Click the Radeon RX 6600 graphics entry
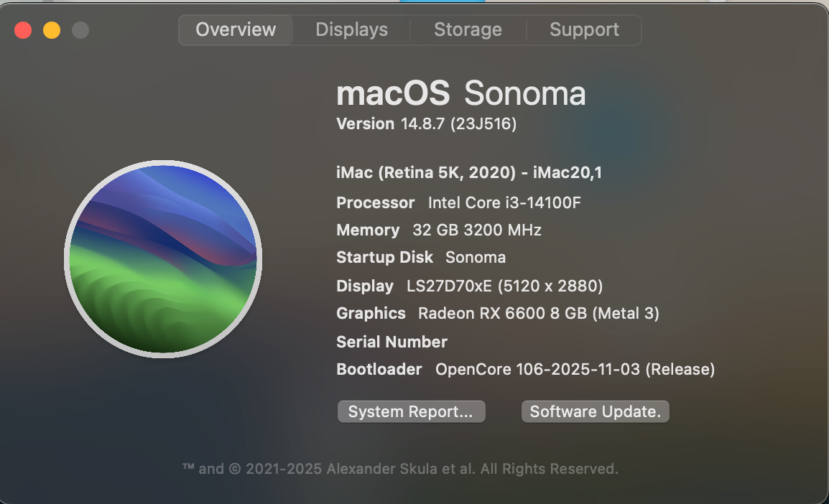 click(x=538, y=314)
